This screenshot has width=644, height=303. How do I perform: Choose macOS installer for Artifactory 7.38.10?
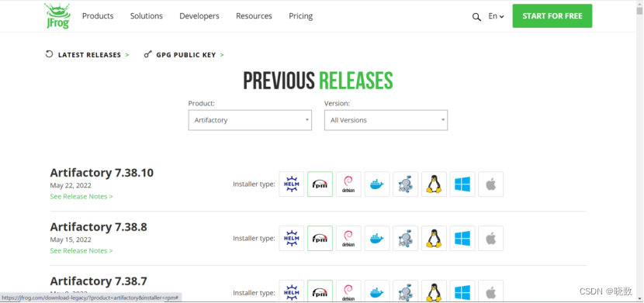pos(491,184)
